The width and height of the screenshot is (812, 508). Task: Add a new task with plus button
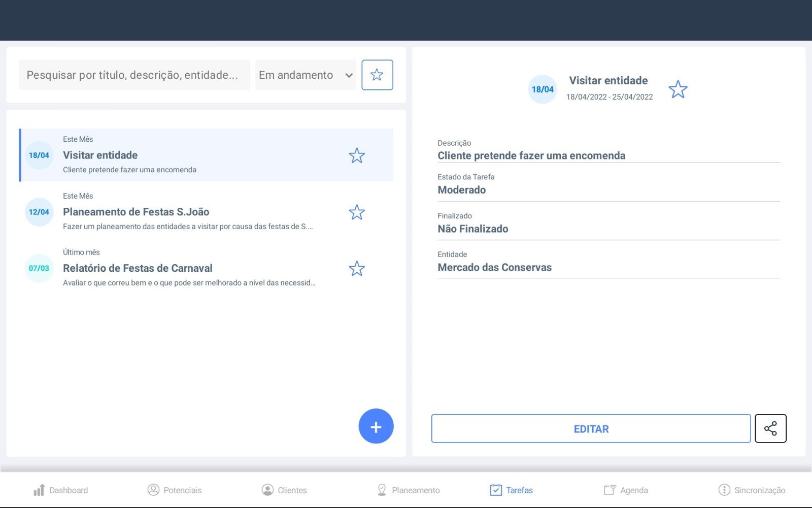[x=376, y=426]
